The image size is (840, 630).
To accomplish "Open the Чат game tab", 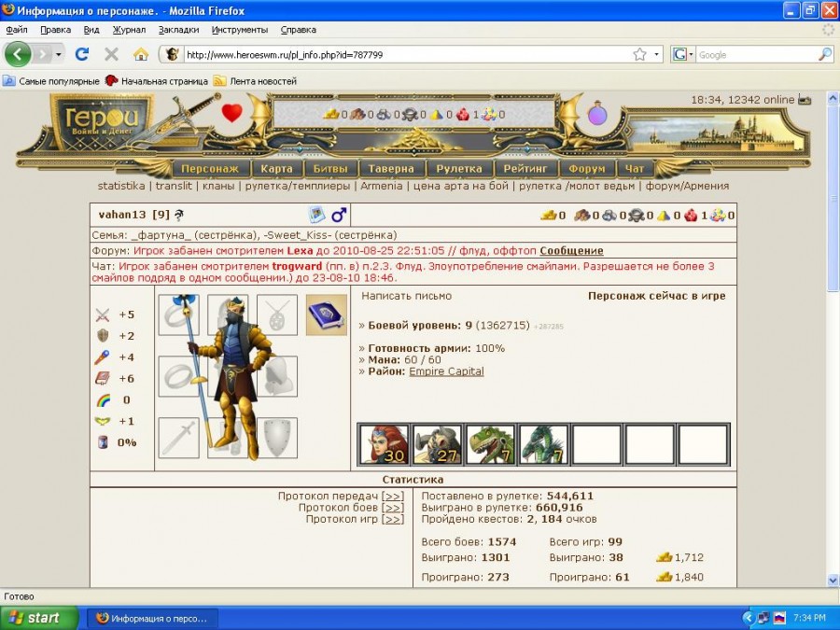I will coord(635,169).
